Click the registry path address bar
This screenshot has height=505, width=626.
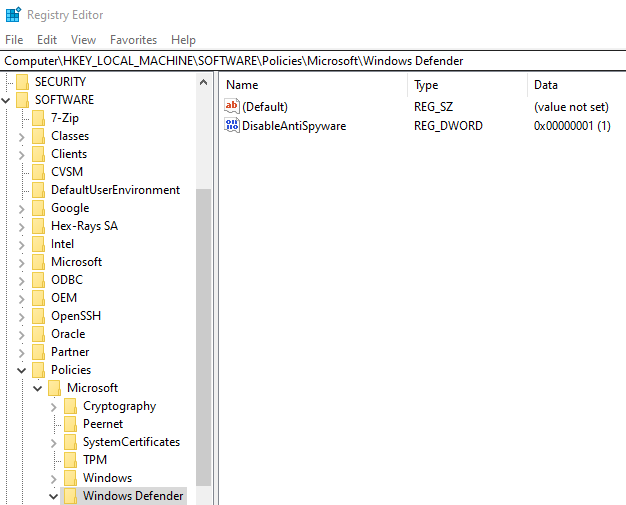[313, 61]
